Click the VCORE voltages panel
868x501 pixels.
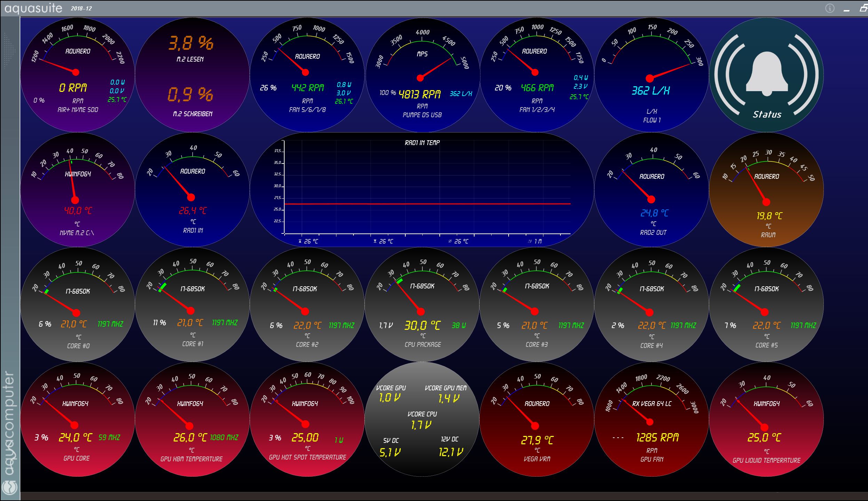click(422, 419)
